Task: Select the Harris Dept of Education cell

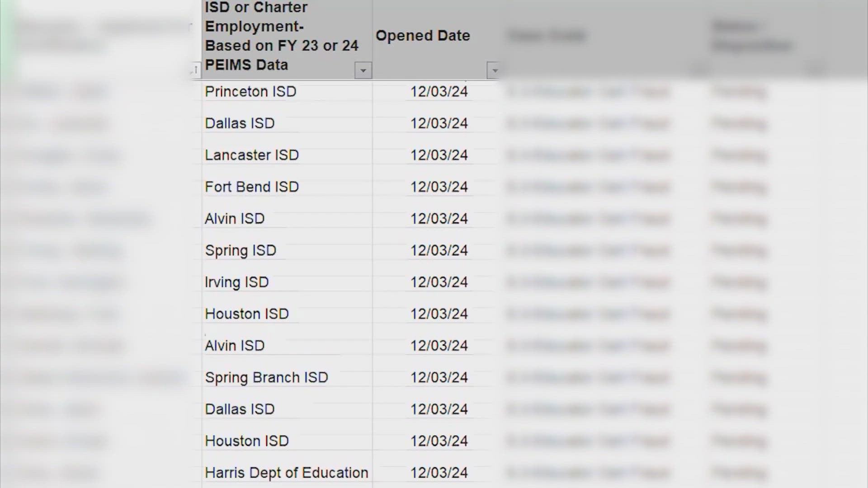Action: pos(287,473)
